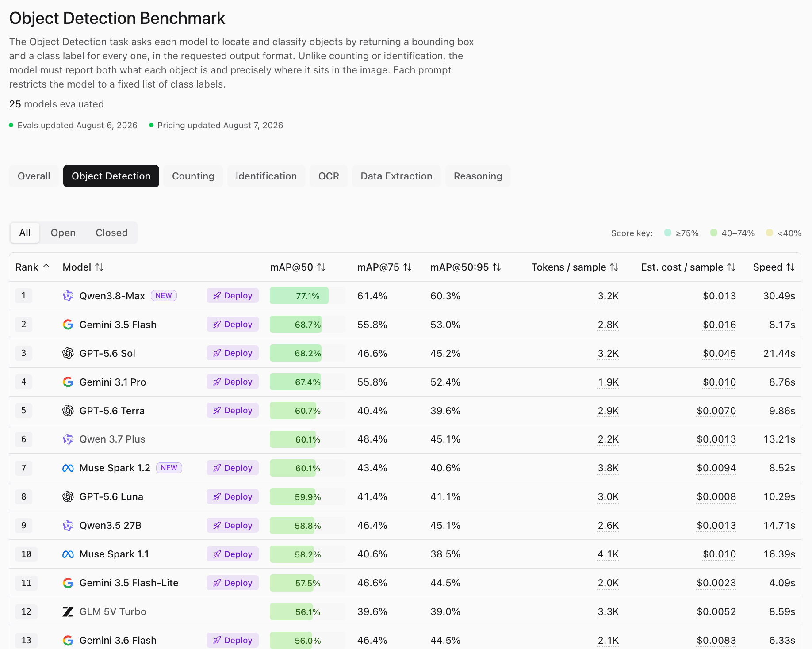The height and width of the screenshot is (649, 812).
Task: Deploy Gemini 3.1 Pro
Action: (x=233, y=382)
